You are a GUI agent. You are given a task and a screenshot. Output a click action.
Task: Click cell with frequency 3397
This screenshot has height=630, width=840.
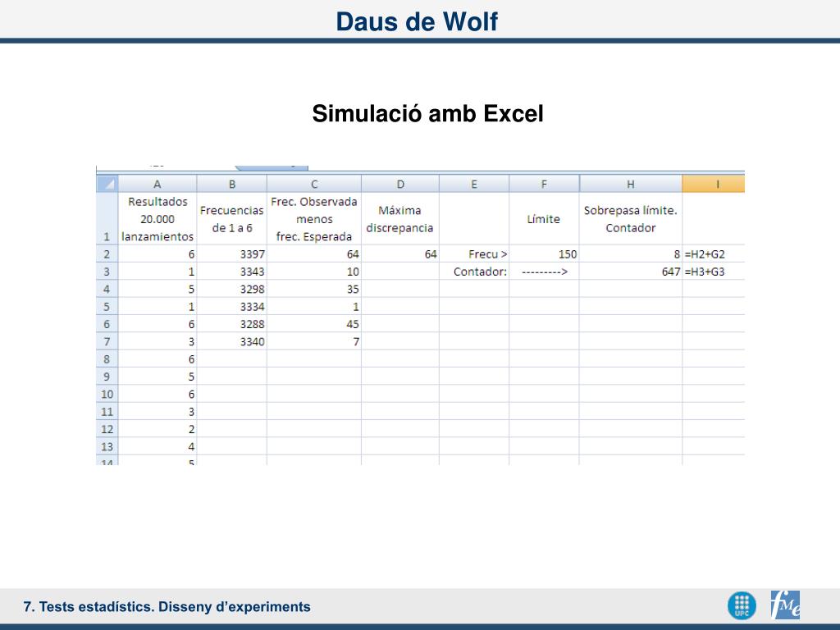232,254
